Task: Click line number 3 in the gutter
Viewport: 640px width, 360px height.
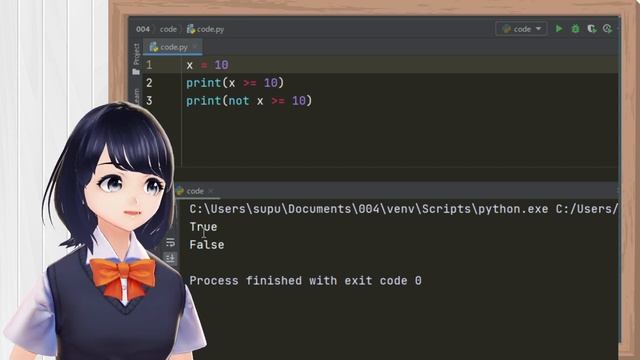Action: point(149,101)
